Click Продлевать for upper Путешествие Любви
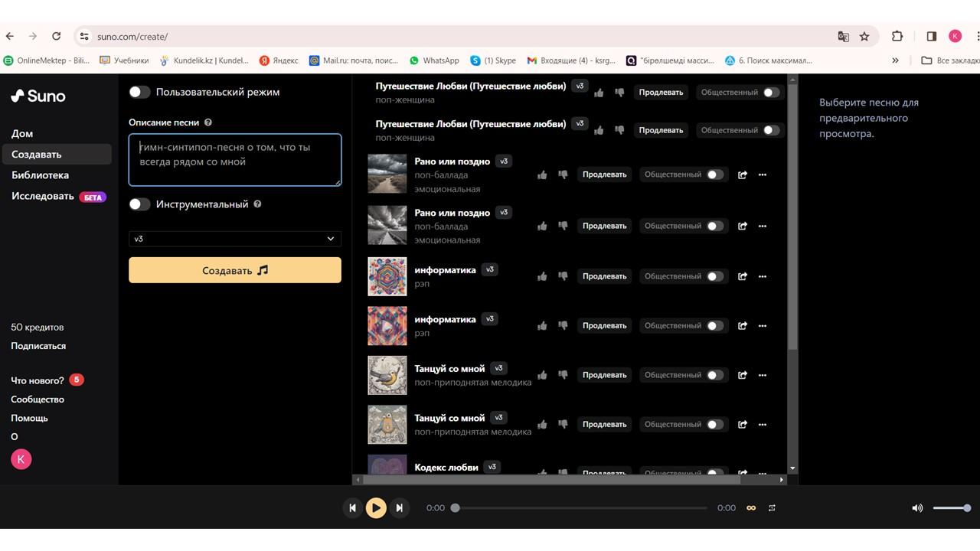The image size is (980, 551). 661,93
